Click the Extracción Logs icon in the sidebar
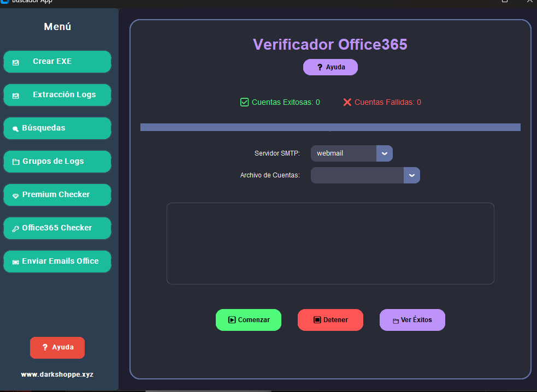The image size is (537, 392). 16,96
